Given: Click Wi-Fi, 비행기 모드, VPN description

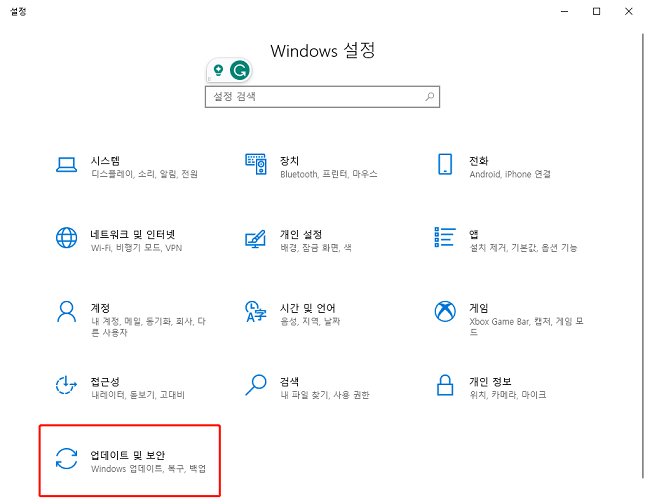Looking at the screenshot, I should (x=136, y=248).
